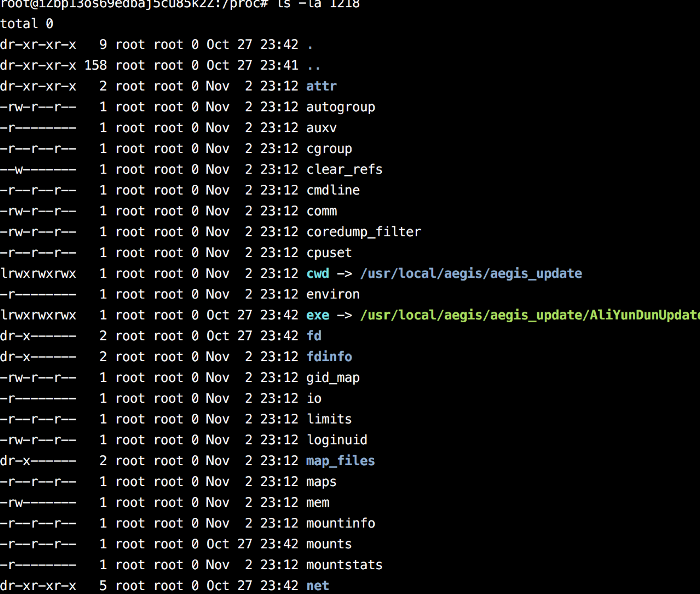Click the cwd symlink name
700x594 pixels.
click(317, 273)
